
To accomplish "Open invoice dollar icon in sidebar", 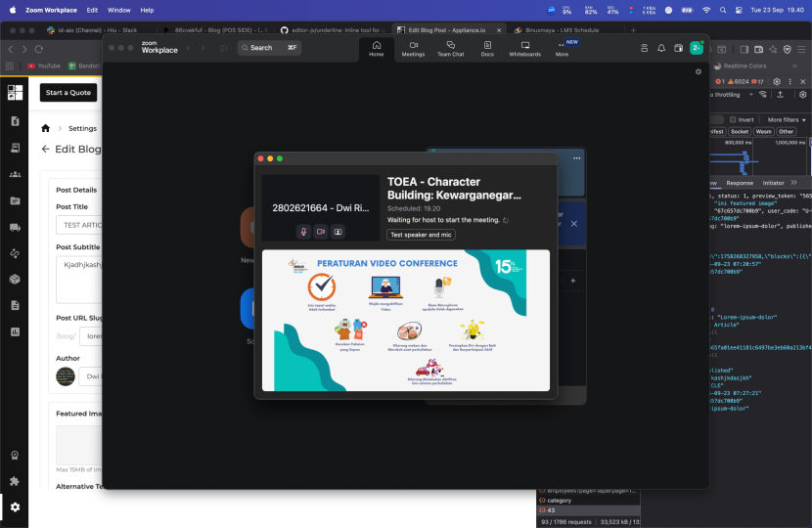I will tap(15, 121).
